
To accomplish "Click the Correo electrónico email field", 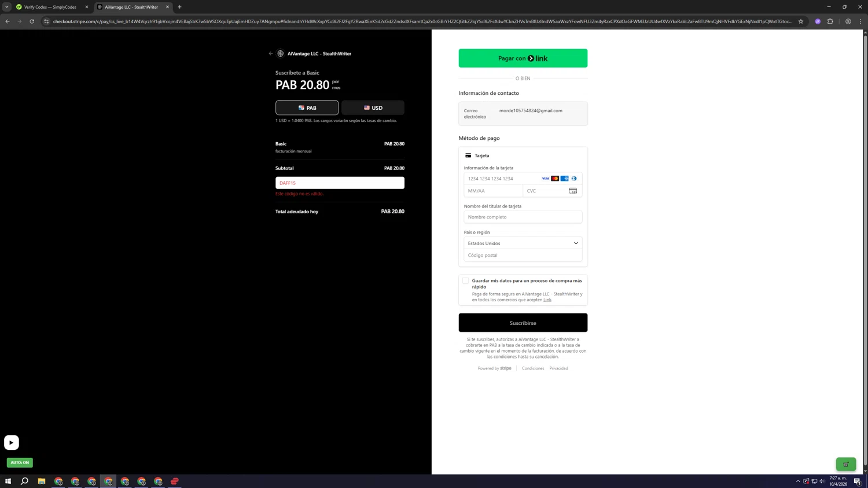I will coord(523,113).
